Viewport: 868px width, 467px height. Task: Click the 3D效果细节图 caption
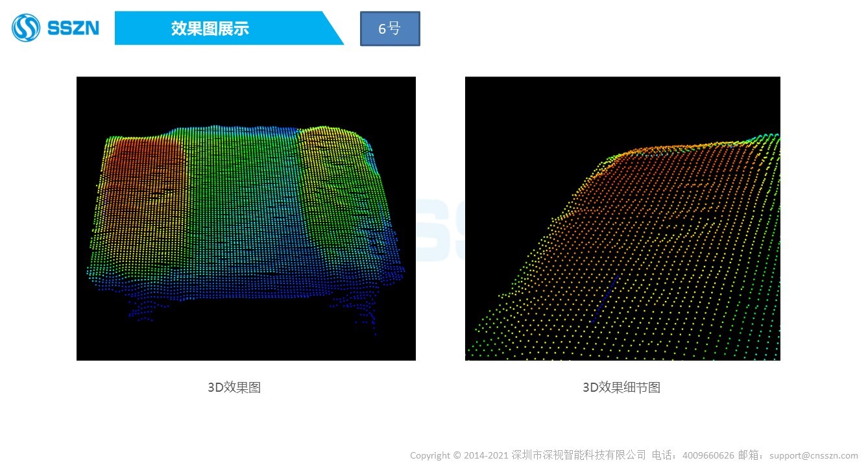621,387
